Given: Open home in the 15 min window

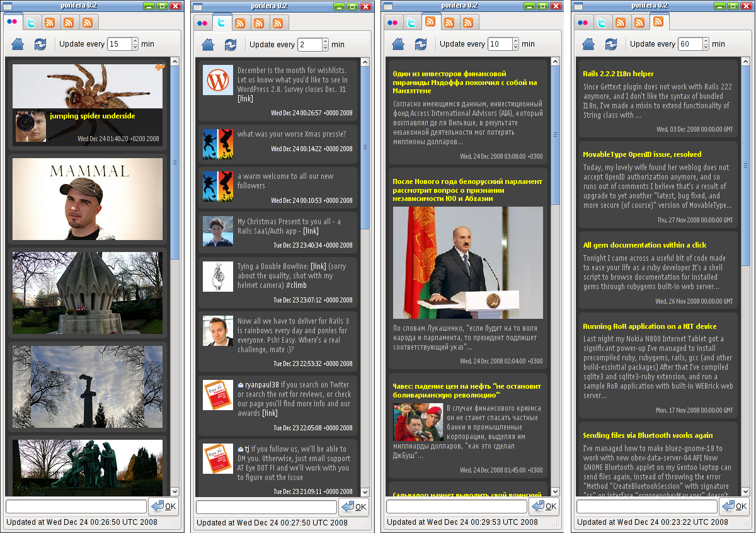Looking at the screenshot, I should point(18,44).
